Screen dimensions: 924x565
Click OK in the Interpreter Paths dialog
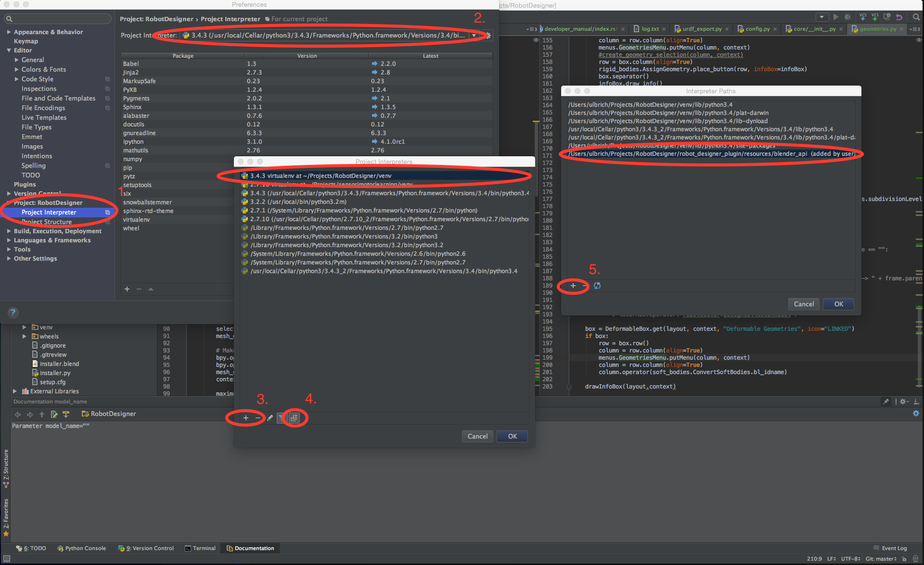tap(838, 304)
